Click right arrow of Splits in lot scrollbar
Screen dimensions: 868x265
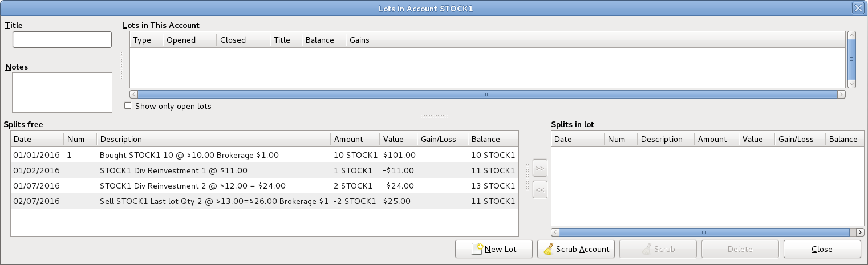tap(860, 233)
